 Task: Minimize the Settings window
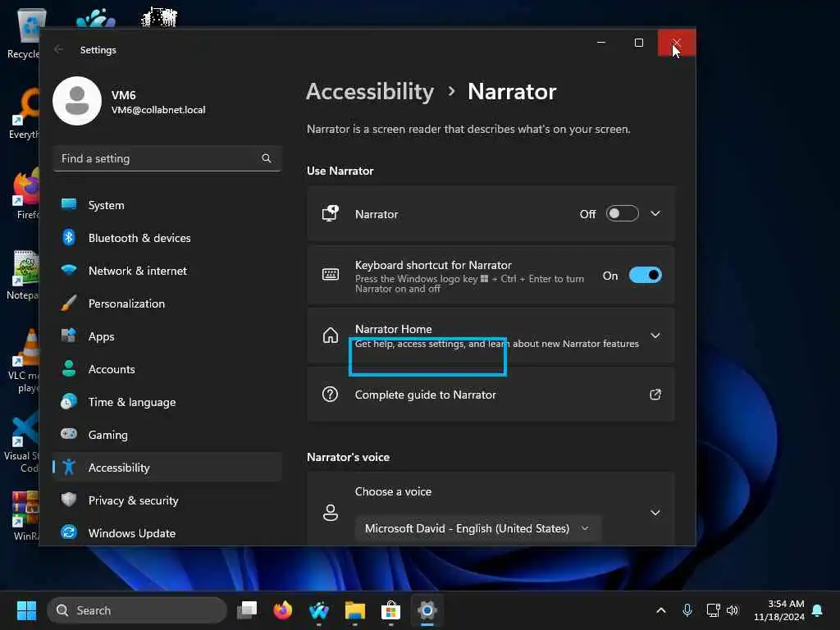[x=601, y=43]
